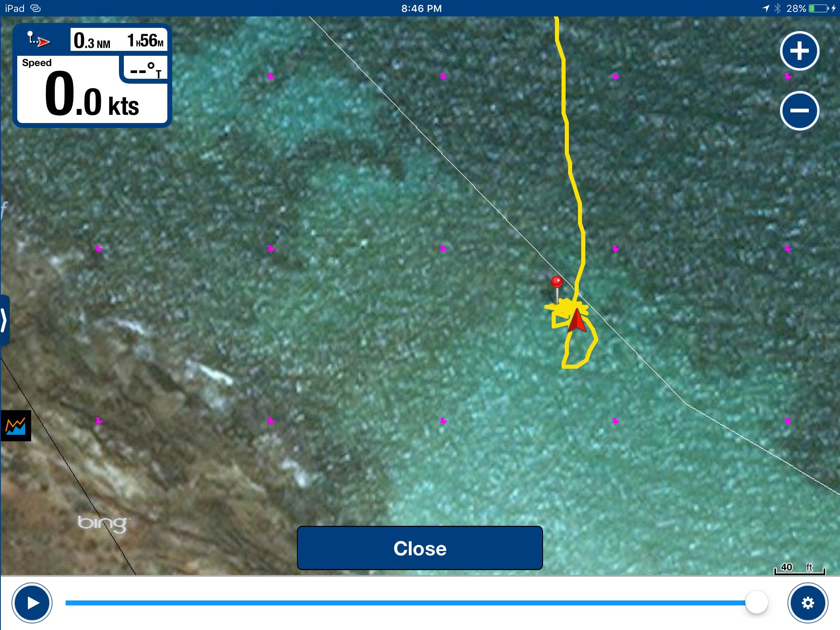This screenshot has width=840, height=630.
Task: Zoom out with the minus button
Action: [x=799, y=110]
